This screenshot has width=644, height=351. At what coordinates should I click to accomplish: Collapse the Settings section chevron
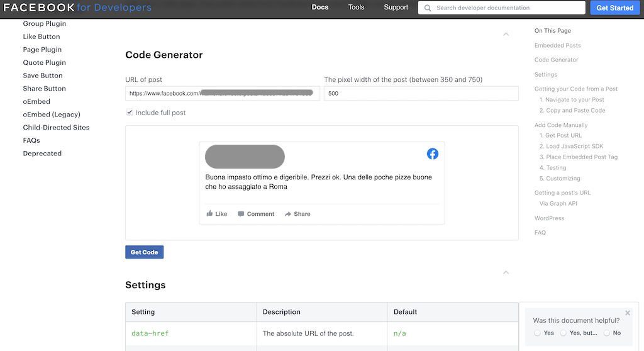(x=506, y=272)
